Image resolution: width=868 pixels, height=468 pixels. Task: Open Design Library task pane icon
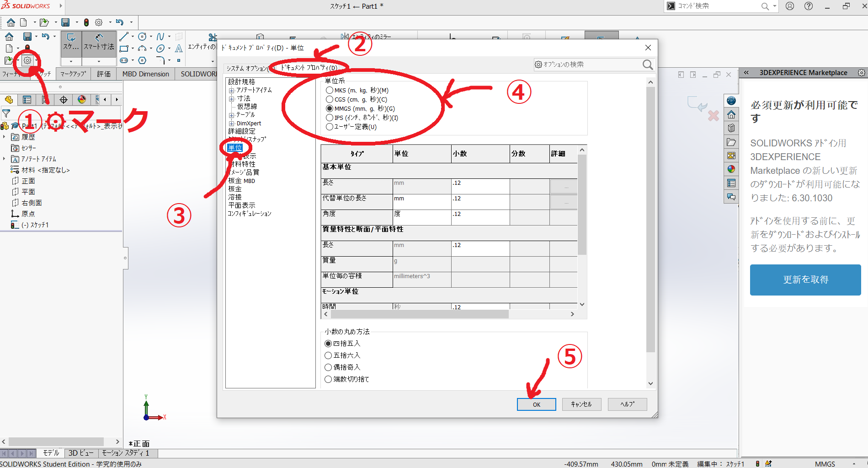tap(731, 128)
